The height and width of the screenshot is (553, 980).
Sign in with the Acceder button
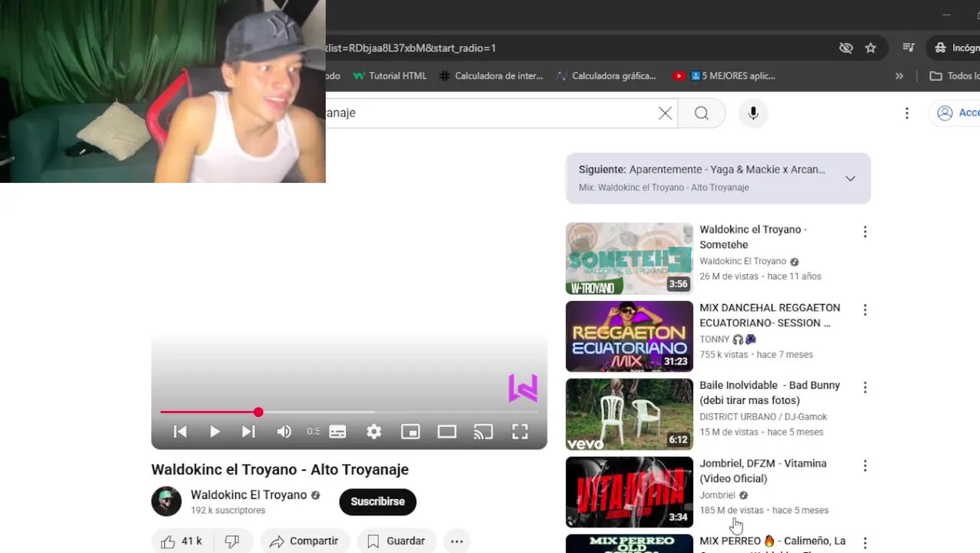click(955, 113)
